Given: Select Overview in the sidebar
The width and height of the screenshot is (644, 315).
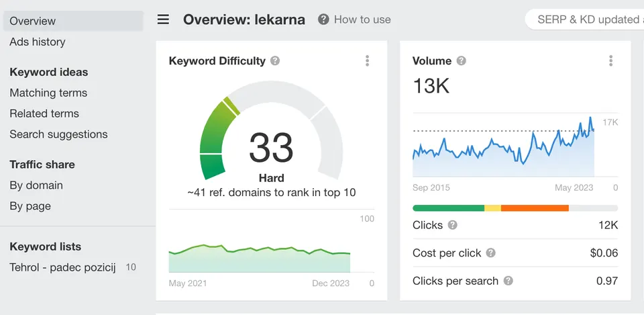Looking at the screenshot, I should [74, 21].
